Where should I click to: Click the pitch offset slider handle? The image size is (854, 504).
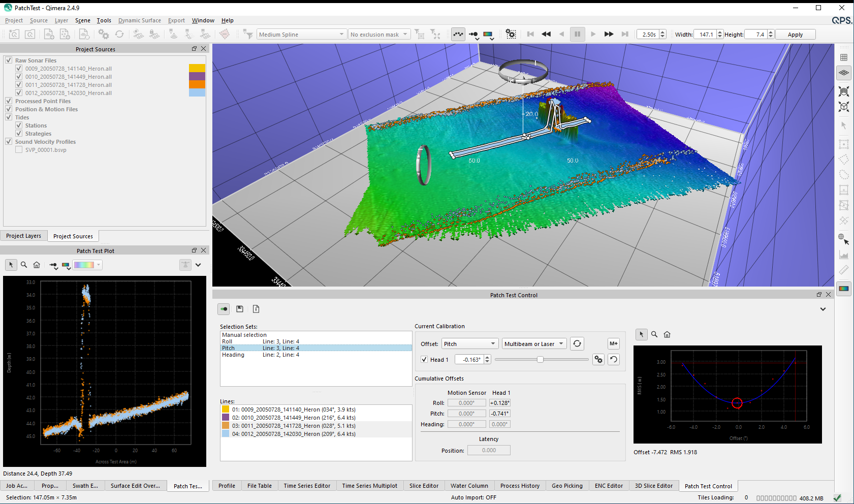[540, 360]
